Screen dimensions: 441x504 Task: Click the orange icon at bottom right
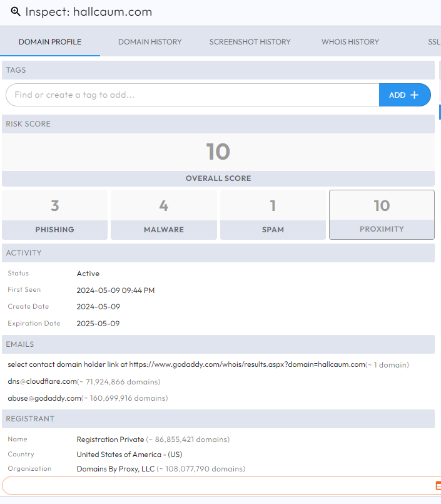(437, 486)
